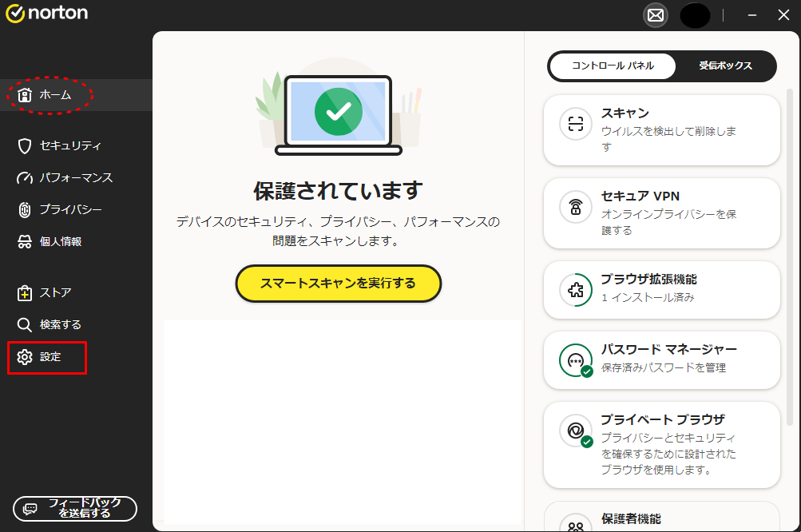The image size is (801, 532).
Task: Minimize the Norton window
Action: click(x=752, y=15)
